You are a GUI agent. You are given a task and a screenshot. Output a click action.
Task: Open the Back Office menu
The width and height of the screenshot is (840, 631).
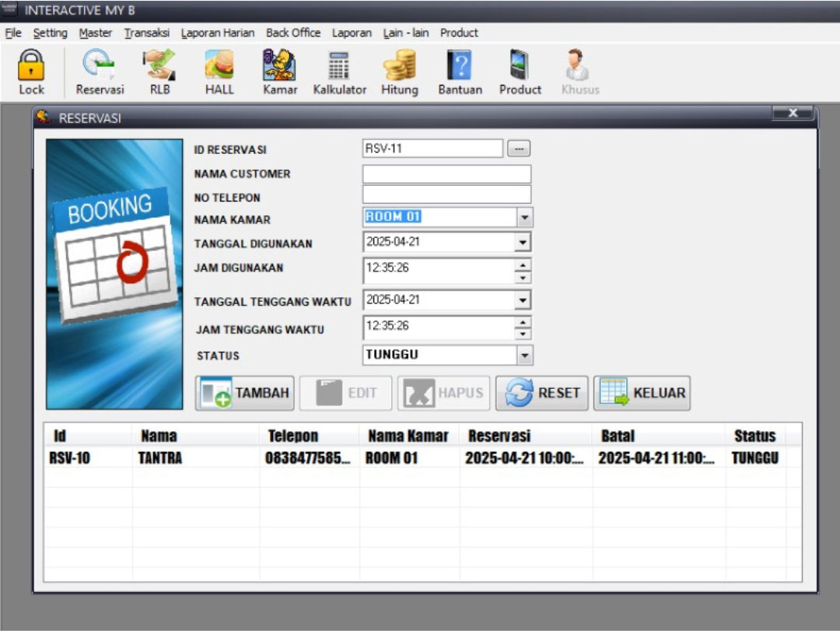292,33
